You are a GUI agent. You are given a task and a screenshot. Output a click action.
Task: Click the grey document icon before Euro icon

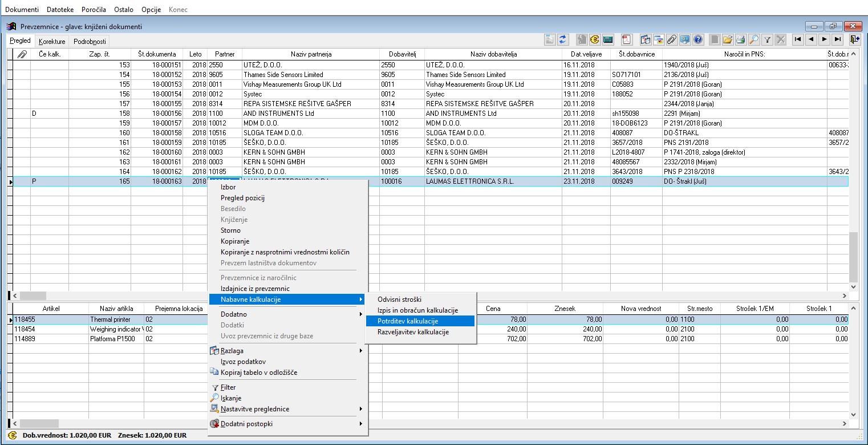coord(582,40)
